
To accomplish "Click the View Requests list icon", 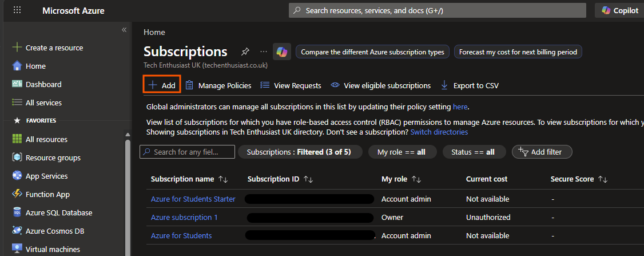I will click(265, 85).
